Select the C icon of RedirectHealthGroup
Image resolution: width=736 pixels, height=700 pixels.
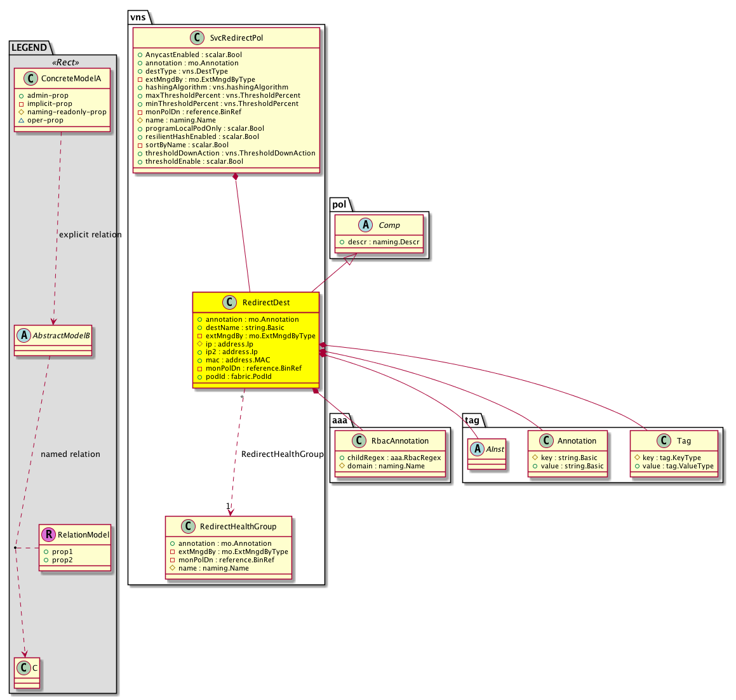(187, 527)
